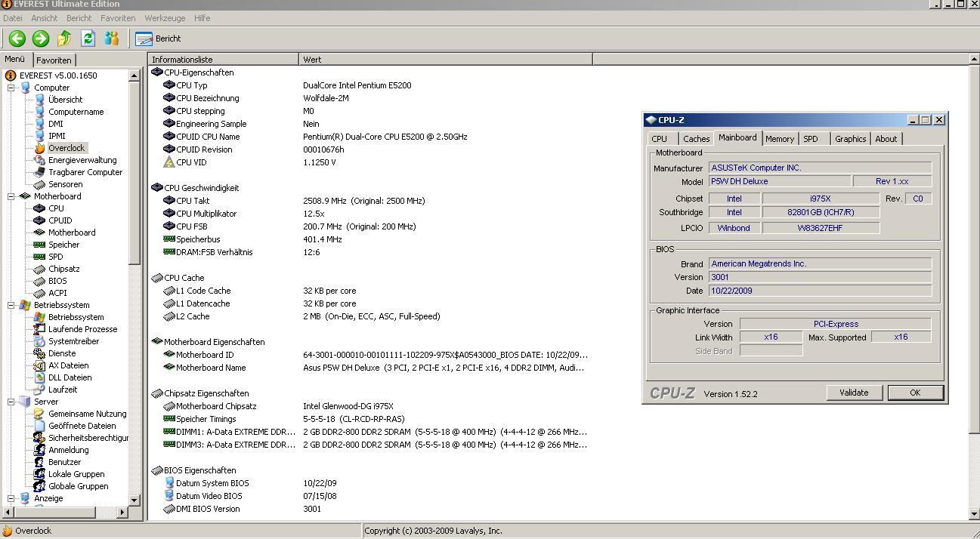
Task: Click the green Forward arrow toolbar icon
Action: coord(41,38)
